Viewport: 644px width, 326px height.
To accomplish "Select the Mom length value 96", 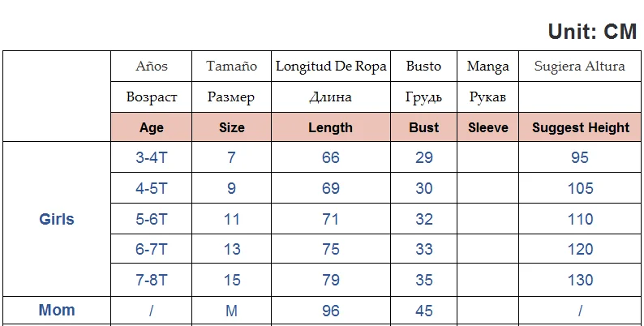I will pos(331,311).
